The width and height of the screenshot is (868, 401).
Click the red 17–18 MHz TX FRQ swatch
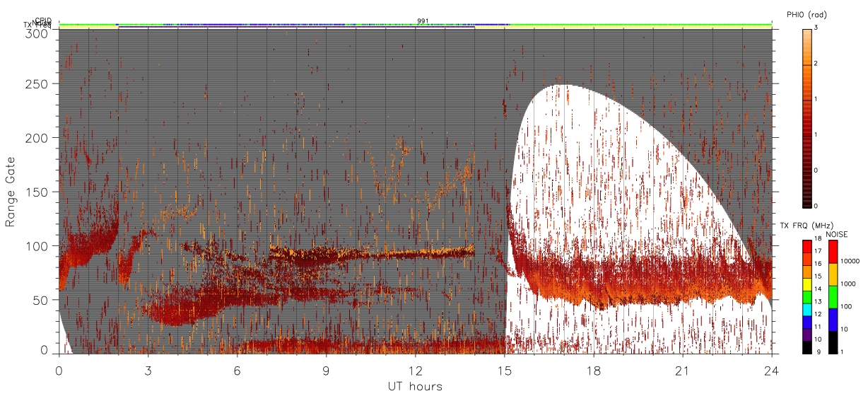(807, 245)
